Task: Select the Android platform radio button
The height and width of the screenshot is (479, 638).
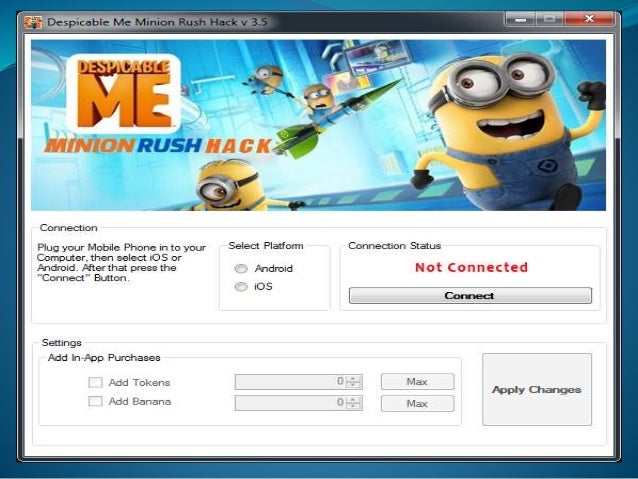Action: tap(241, 269)
